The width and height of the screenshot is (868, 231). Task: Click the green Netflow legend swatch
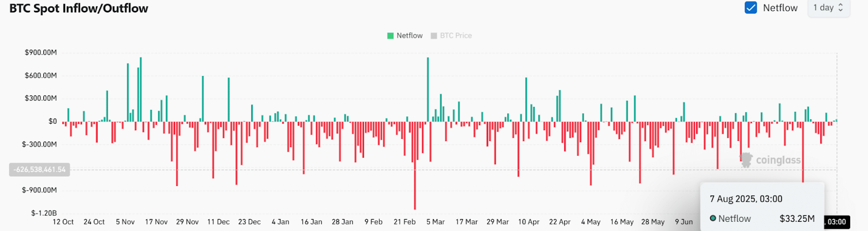391,36
